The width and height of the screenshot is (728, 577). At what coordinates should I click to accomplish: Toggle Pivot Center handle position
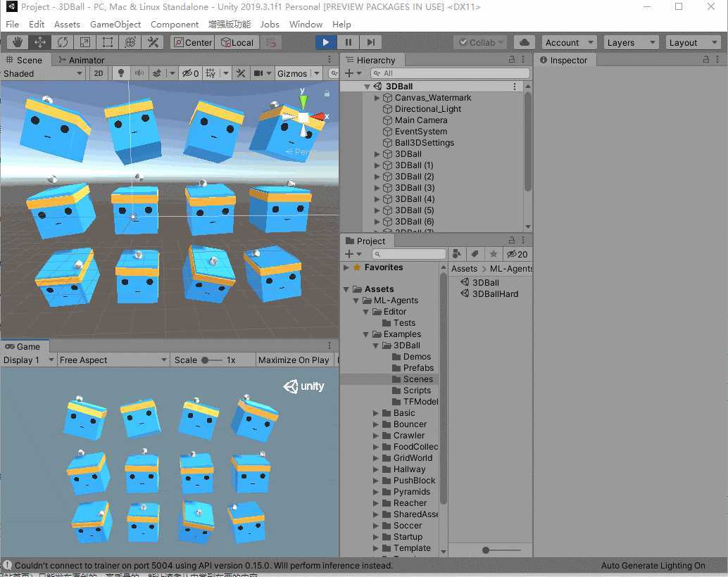coord(192,42)
